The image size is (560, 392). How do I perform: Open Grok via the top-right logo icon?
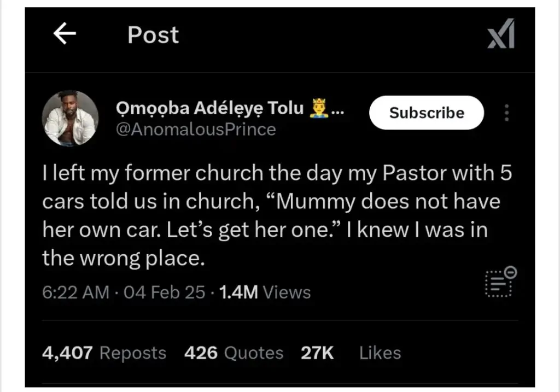(x=501, y=36)
